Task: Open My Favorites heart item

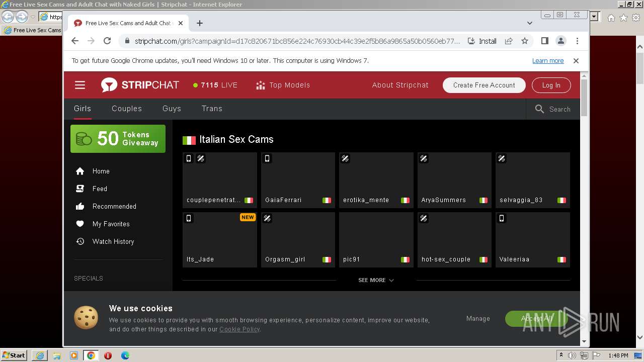Action: point(102,224)
